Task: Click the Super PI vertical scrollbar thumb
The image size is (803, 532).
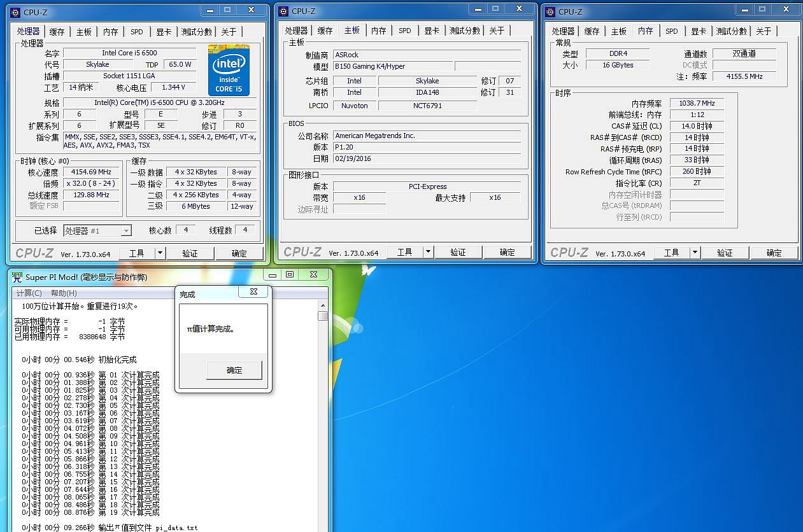Action: pyautogui.click(x=323, y=316)
